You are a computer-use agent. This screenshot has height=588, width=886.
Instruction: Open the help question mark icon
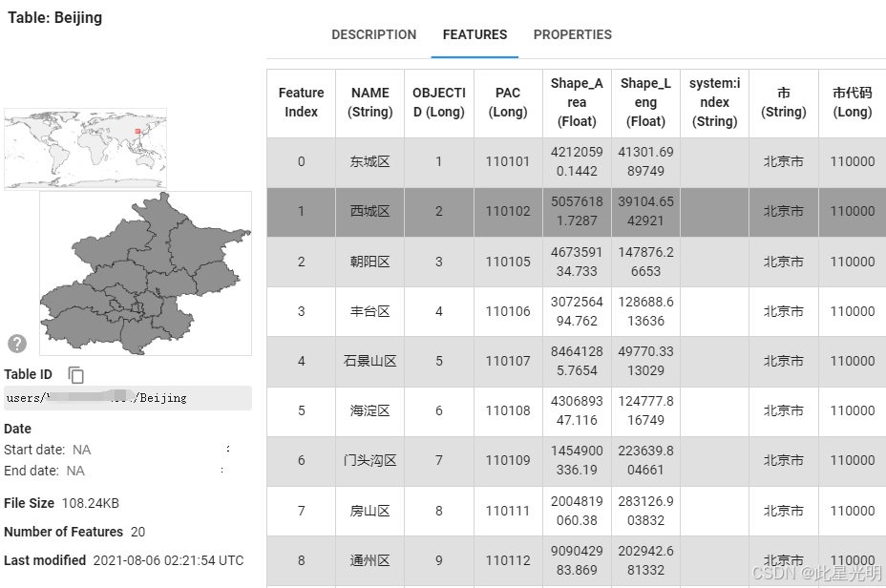click(17, 344)
